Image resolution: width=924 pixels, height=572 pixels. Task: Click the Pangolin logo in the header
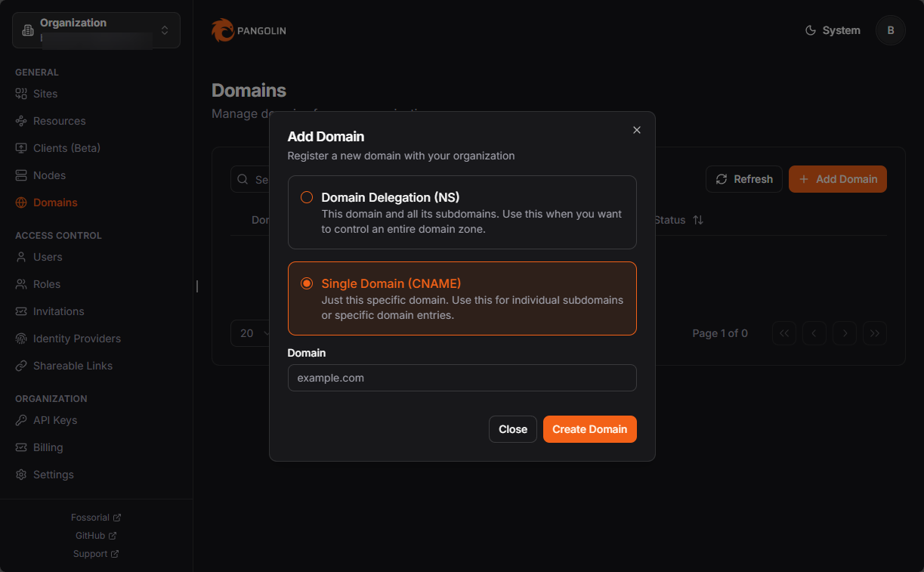tap(249, 30)
